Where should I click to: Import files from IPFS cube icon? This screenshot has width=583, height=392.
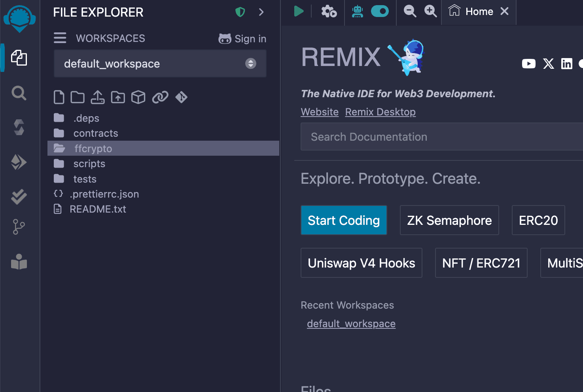138,97
